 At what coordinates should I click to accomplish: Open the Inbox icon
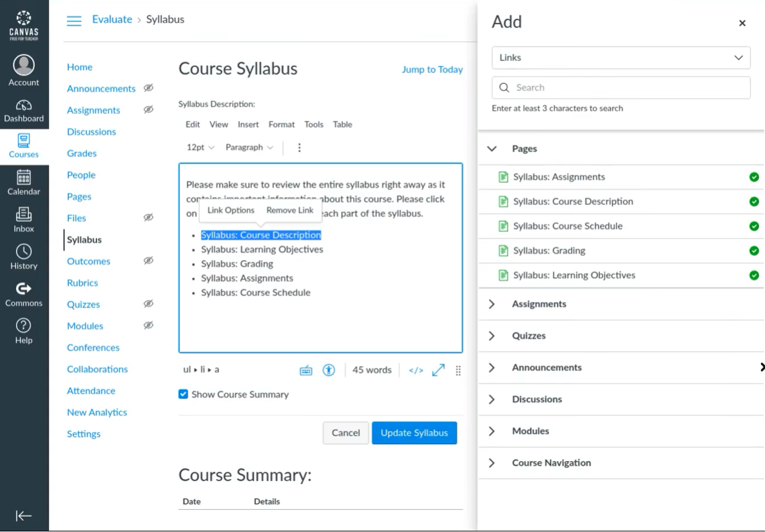(23, 219)
